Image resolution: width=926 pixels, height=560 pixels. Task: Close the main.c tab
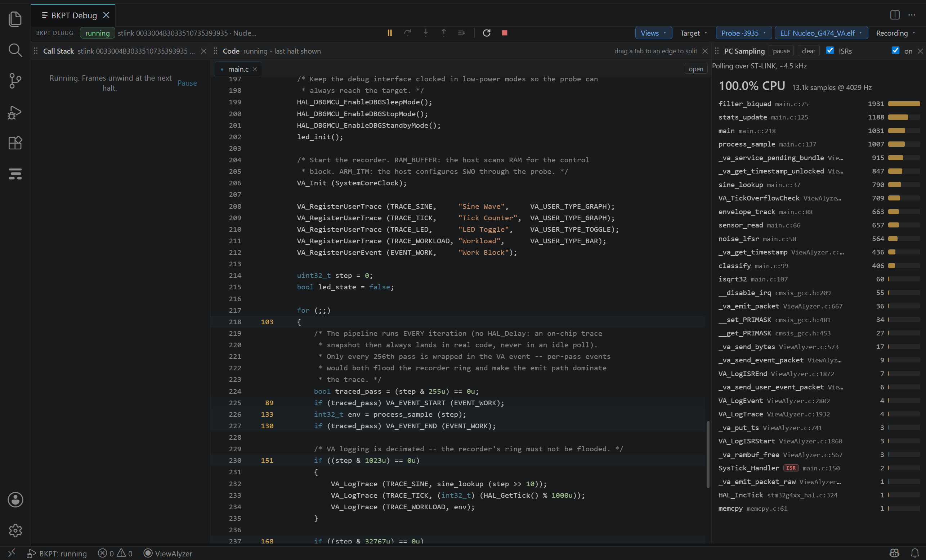coord(255,69)
